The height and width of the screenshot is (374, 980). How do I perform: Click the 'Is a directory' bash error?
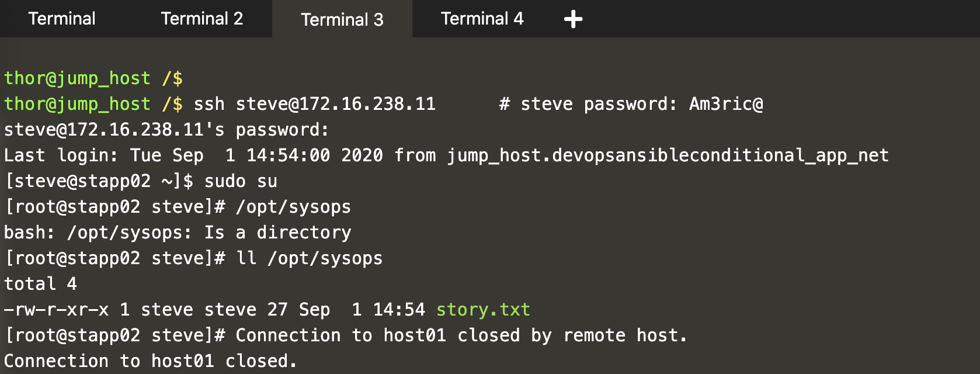277,233
